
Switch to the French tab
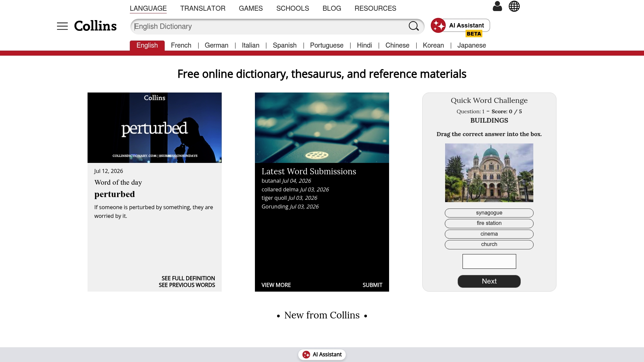[181, 45]
